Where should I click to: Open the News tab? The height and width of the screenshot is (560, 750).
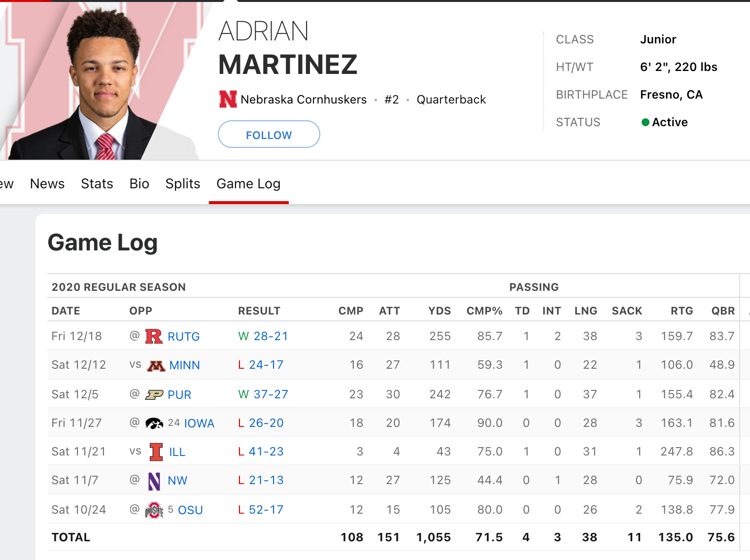[47, 184]
